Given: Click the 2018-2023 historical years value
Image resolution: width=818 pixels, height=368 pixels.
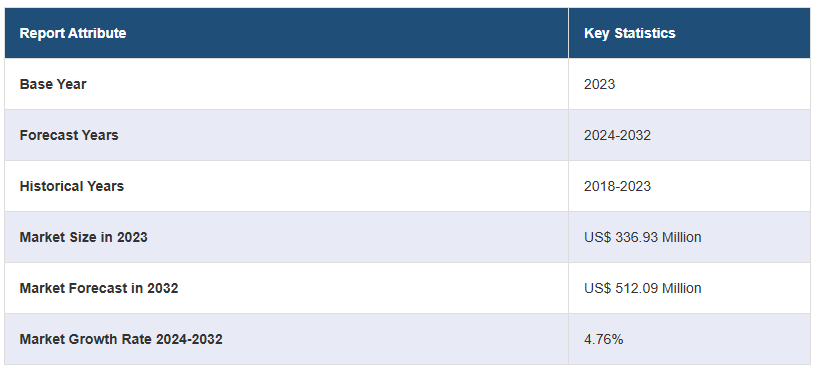Looking at the screenshot, I should point(617,186).
